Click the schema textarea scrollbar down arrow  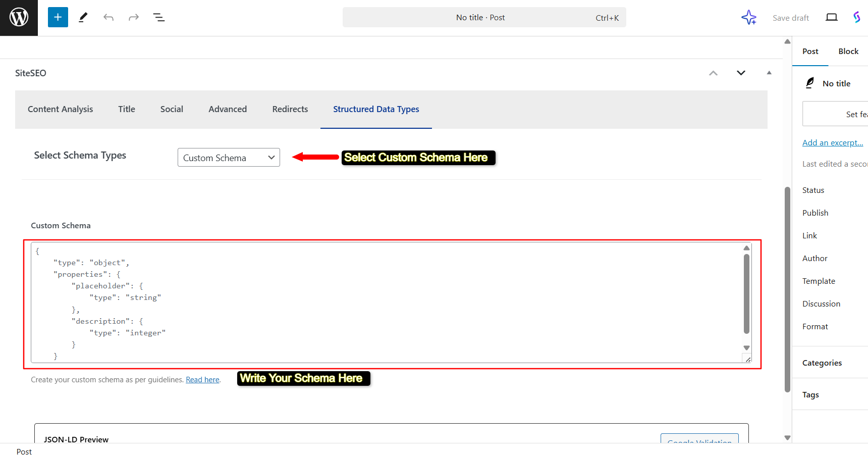pos(746,348)
